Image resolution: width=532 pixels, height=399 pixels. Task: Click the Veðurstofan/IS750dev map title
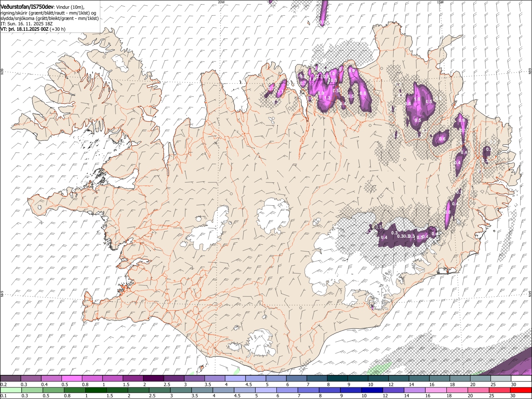pyautogui.click(x=27, y=7)
